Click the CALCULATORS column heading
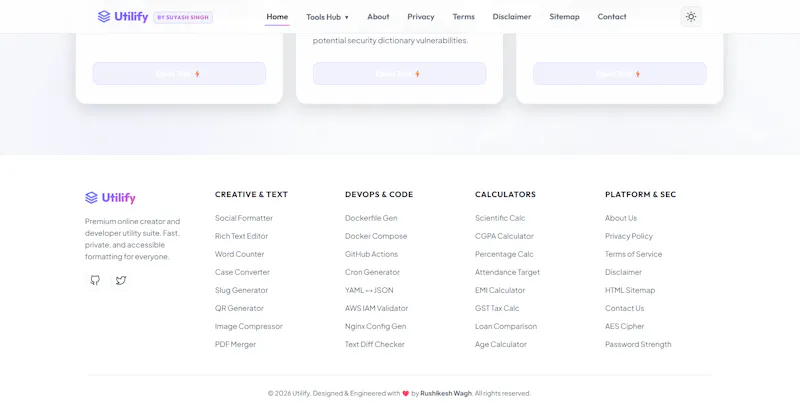800x412 pixels. tap(505, 194)
